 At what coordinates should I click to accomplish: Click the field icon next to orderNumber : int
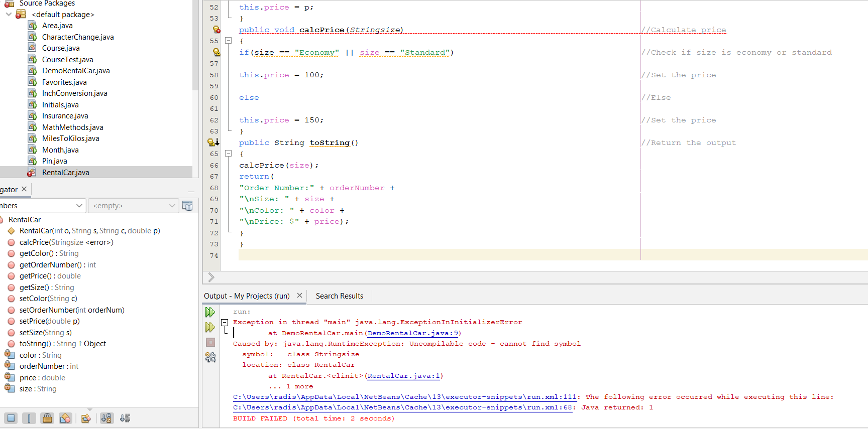[x=10, y=365]
